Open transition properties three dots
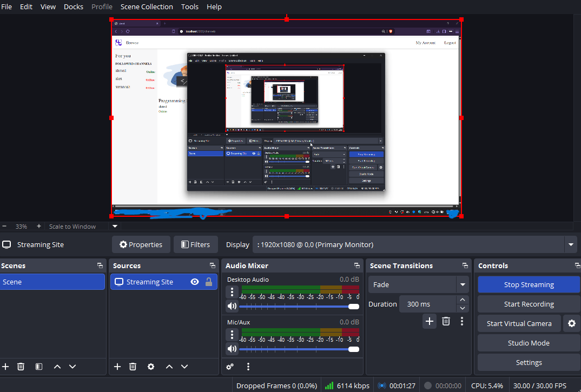 point(461,321)
